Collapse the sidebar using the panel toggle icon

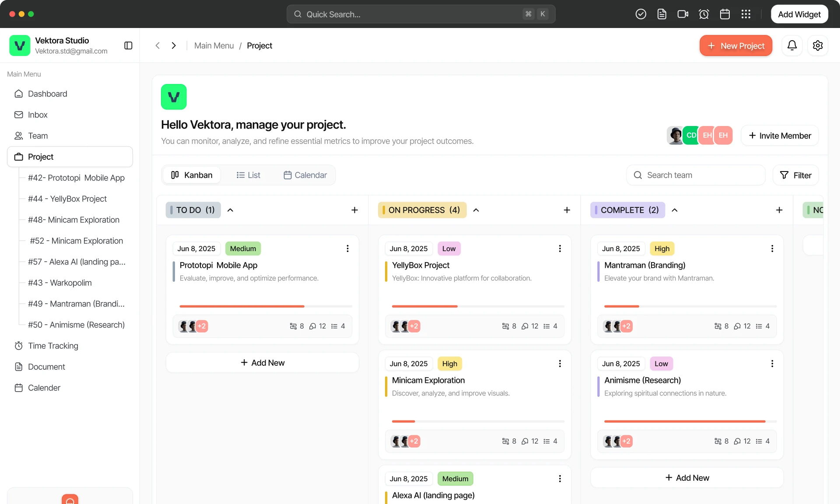pos(128,45)
